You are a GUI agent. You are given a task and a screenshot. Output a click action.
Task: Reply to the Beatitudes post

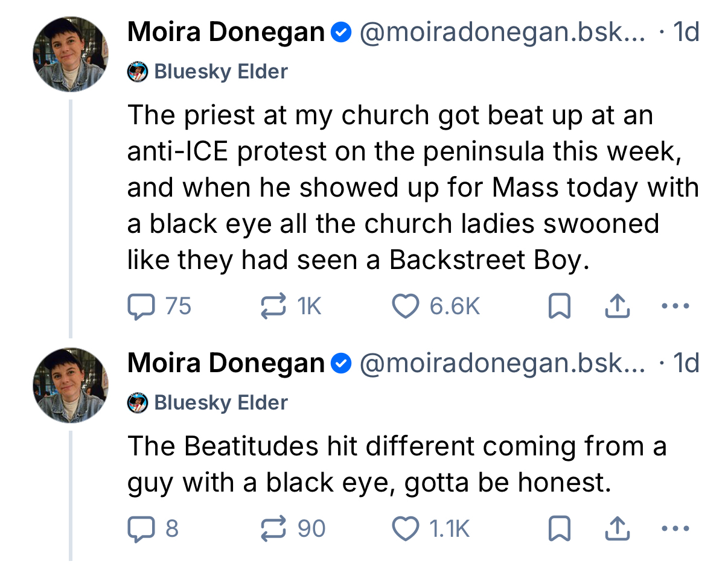tap(141, 529)
